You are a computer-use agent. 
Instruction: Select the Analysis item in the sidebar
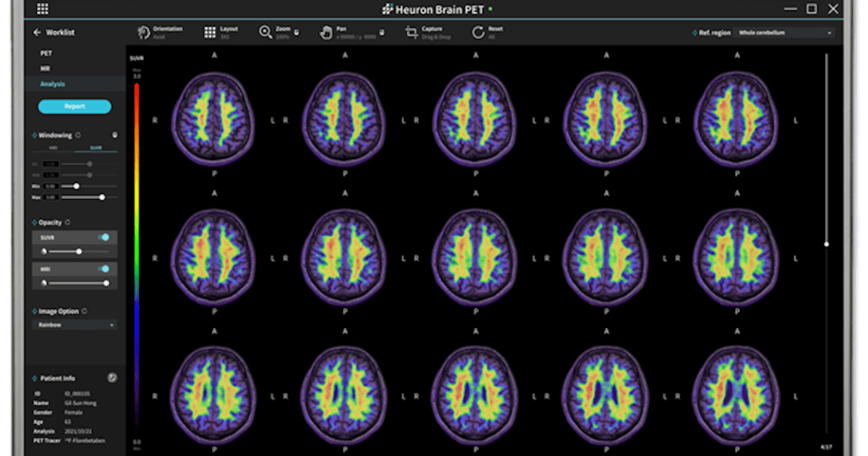pyautogui.click(x=53, y=84)
